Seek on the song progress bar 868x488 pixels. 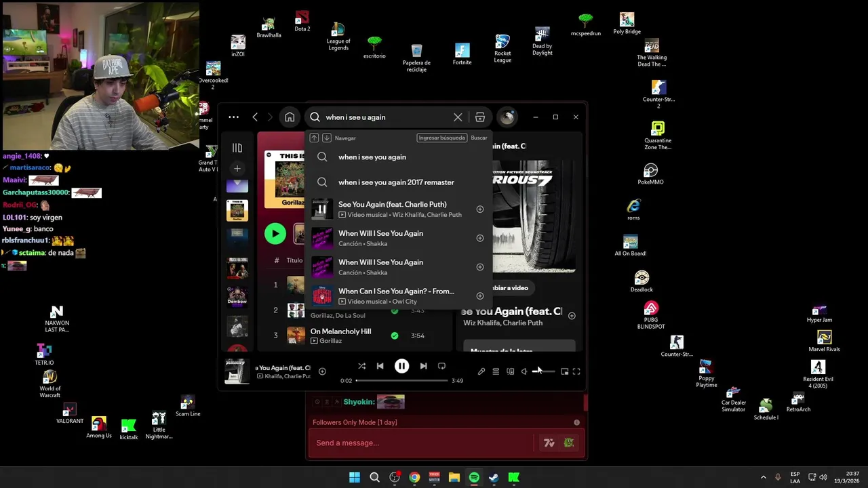401,381
